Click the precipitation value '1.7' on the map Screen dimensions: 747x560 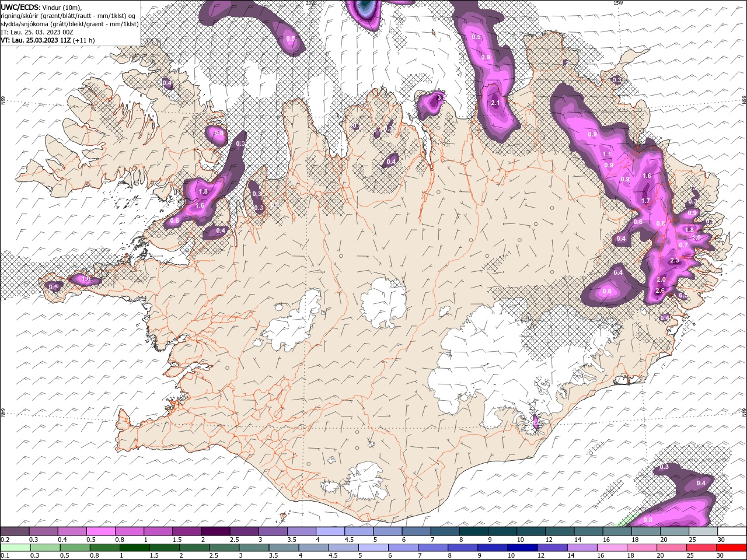[645, 201]
